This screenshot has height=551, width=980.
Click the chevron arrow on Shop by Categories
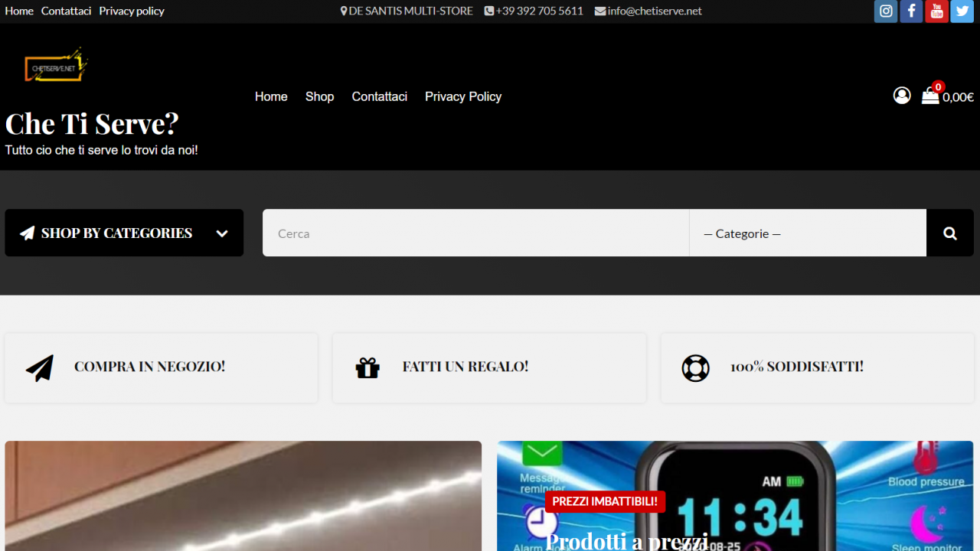pos(221,233)
